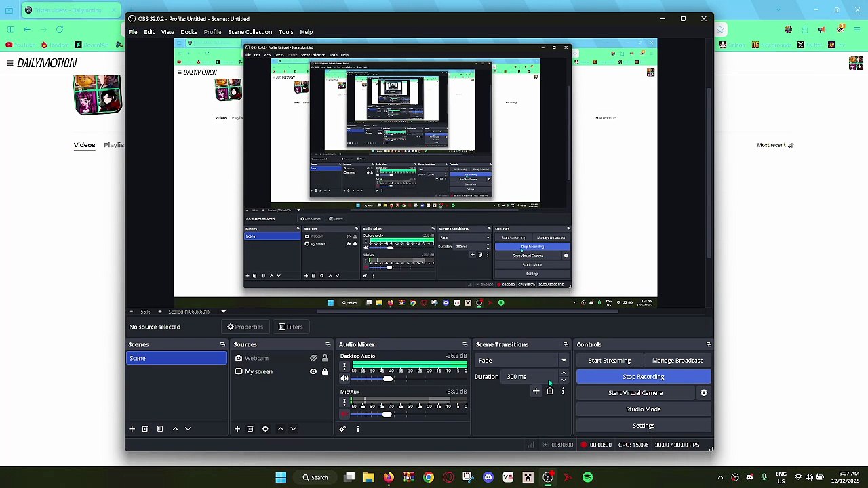The image size is (868, 488).
Task: Increase transition duration with the up arrow
Action: point(564,373)
